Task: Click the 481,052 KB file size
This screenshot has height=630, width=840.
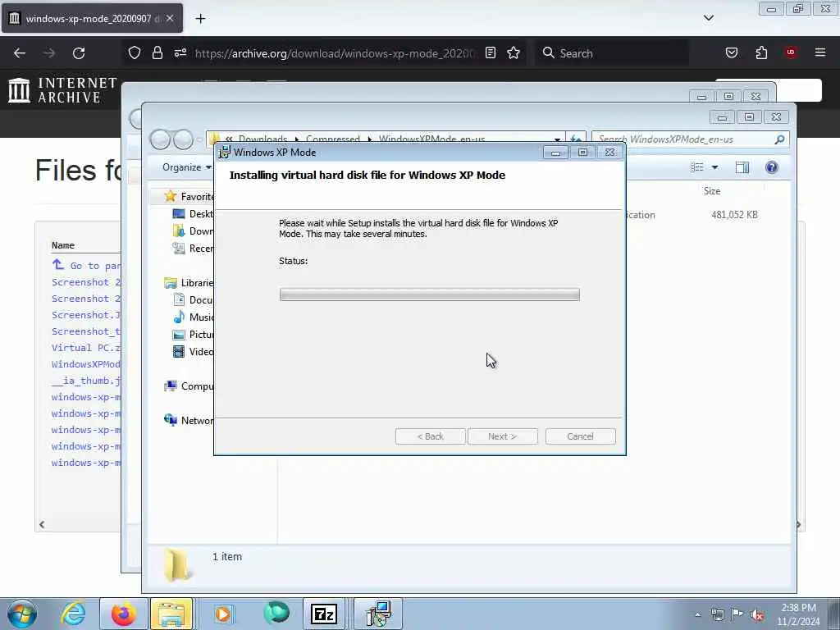Action: pos(734,215)
